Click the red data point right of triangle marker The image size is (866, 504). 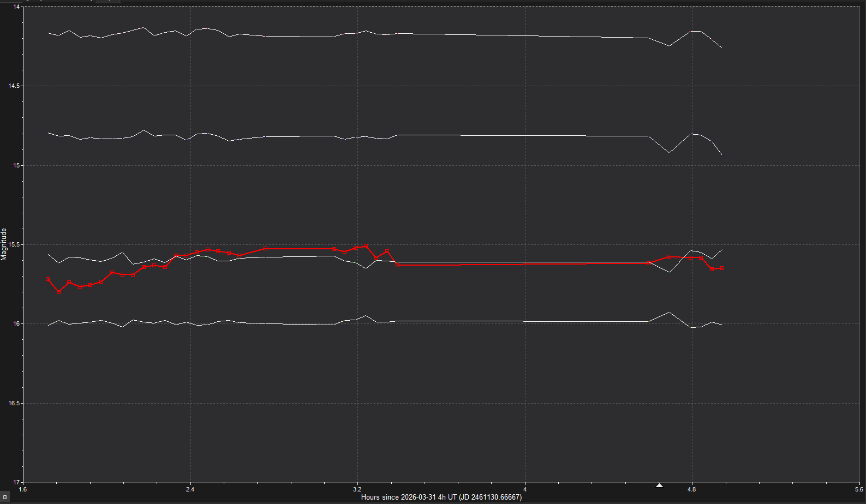[x=669, y=256]
